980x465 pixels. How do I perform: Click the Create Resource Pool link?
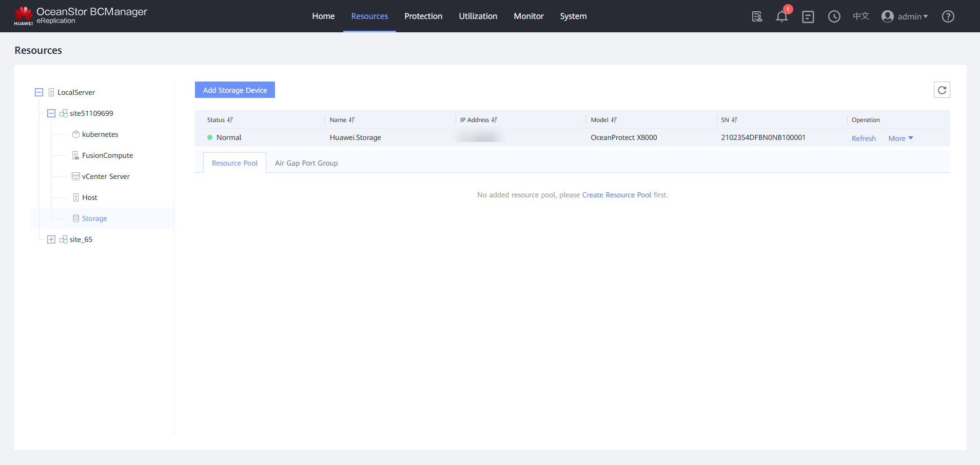click(616, 195)
